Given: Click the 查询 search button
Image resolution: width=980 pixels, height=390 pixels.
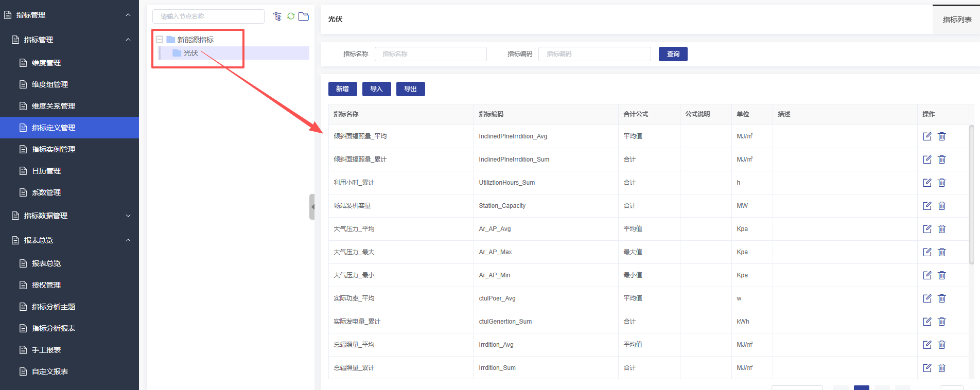Looking at the screenshot, I should [x=673, y=54].
